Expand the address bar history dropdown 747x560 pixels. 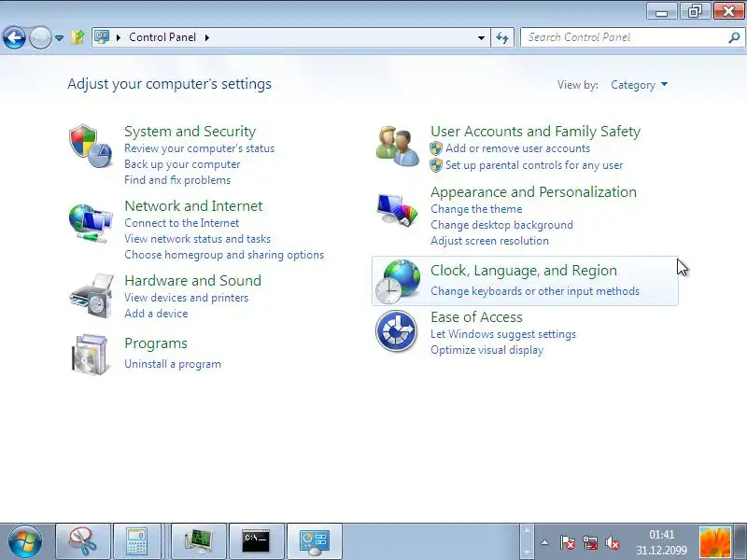tap(481, 37)
